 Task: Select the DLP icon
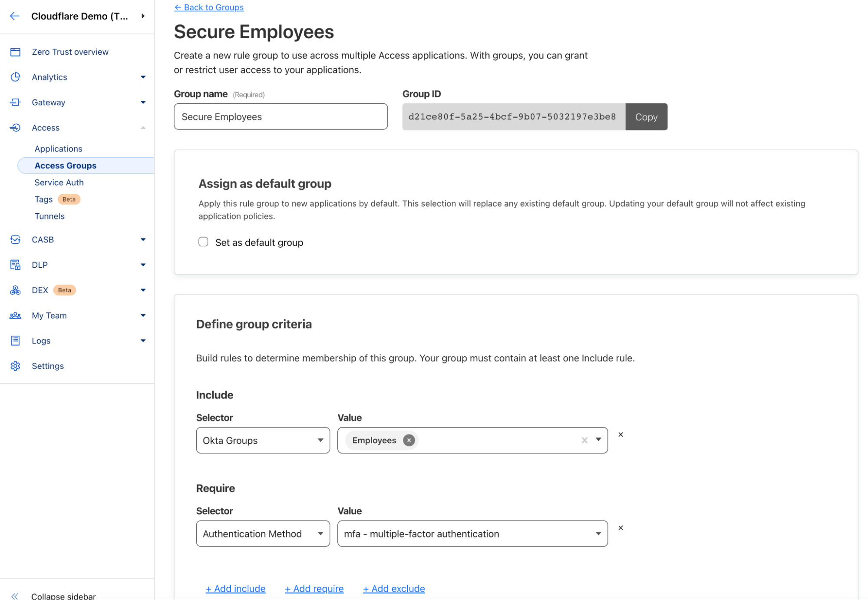click(15, 265)
